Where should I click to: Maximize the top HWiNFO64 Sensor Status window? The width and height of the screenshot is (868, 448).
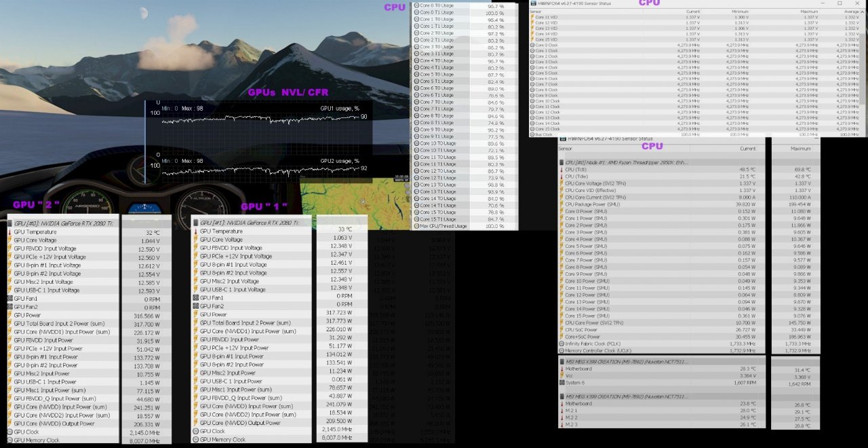[x=840, y=3]
